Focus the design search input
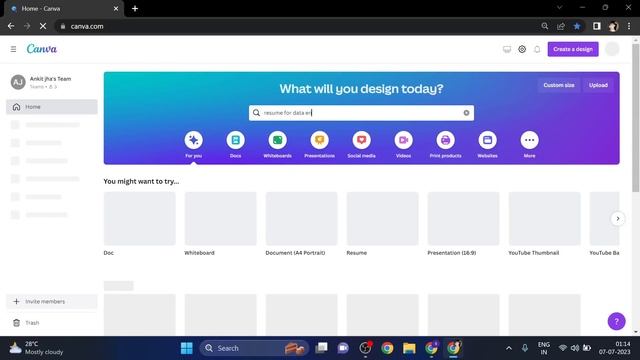 (x=361, y=113)
